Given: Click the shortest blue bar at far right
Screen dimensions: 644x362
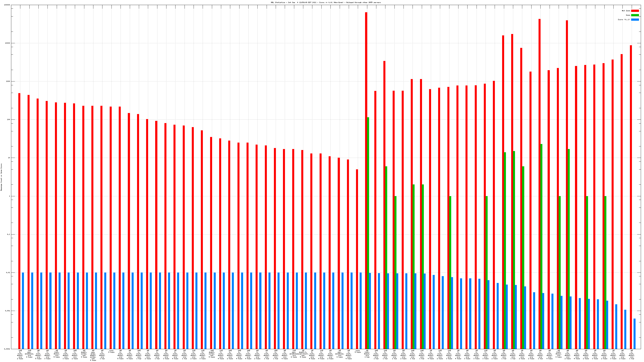Looking at the screenshot, I should pos(635,333).
